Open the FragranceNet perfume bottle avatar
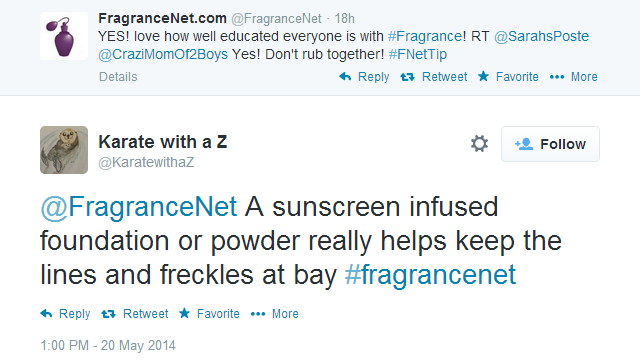 coord(64,36)
